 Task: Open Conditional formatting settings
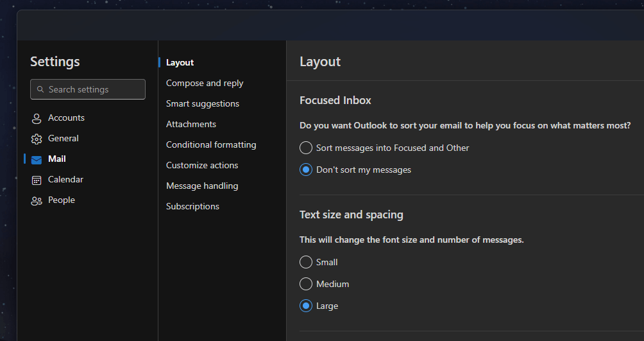click(211, 145)
